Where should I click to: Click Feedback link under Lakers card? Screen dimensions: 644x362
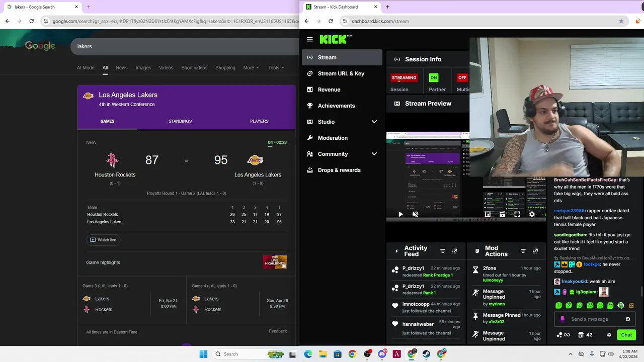coord(278,331)
